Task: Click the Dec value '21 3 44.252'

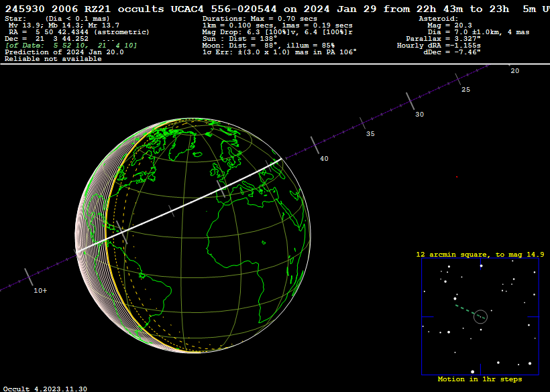Action: pyautogui.click(x=62, y=39)
